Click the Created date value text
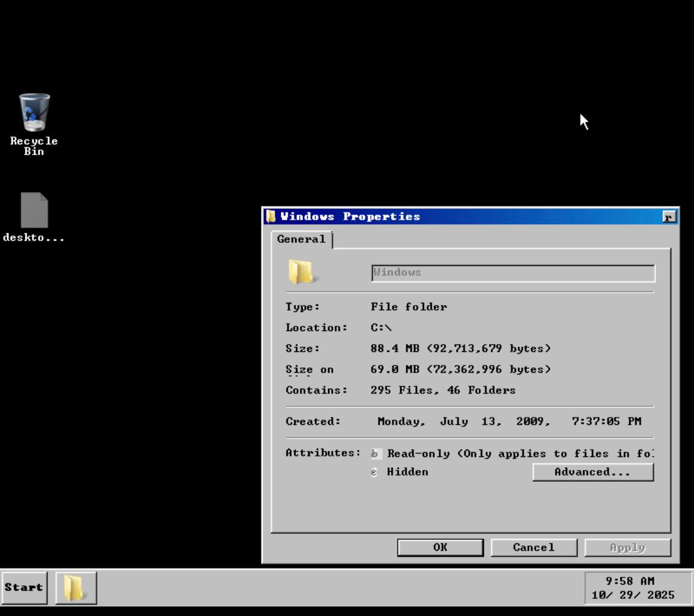Screen dimensions: 694x616 click(x=508, y=421)
